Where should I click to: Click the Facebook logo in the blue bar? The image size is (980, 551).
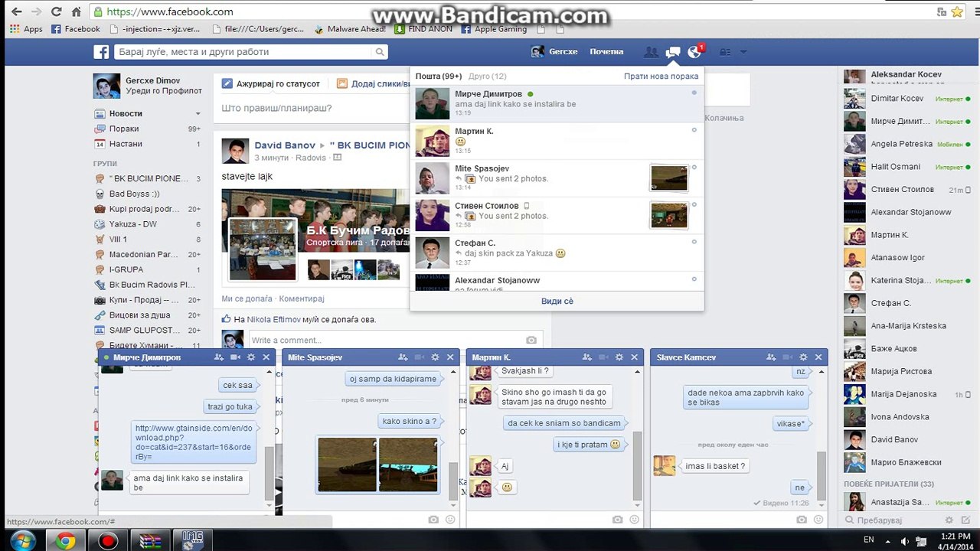pos(101,52)
